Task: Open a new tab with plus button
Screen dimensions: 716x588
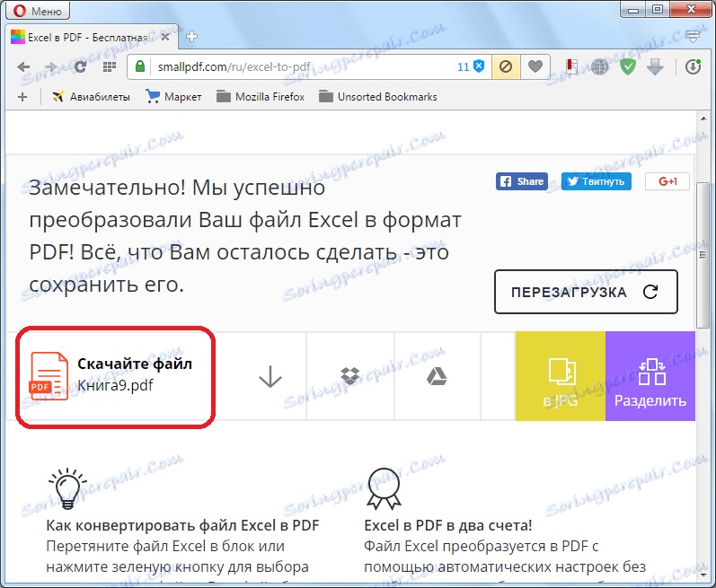Action: (191, 37)
